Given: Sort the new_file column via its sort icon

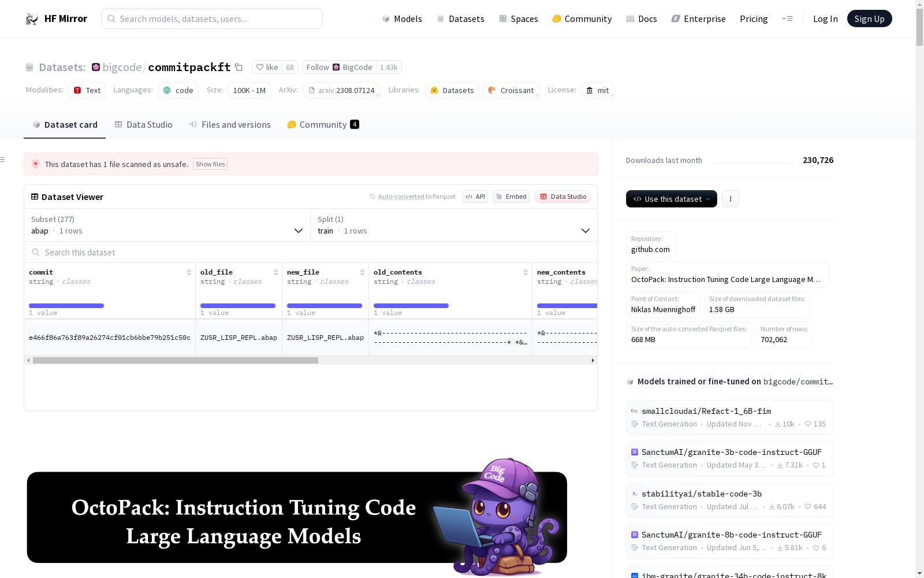Looking at the screenshot, I should tap(362, 272).
